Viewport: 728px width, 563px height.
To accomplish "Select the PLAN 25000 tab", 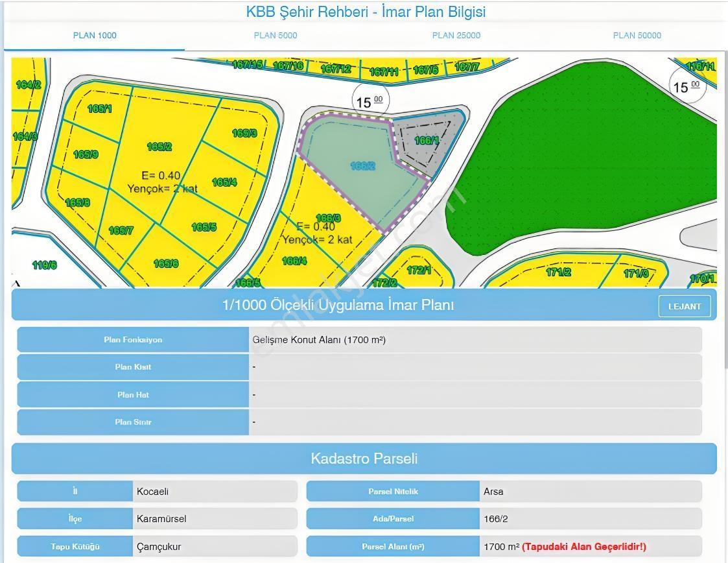I will [x=456, y=35].
